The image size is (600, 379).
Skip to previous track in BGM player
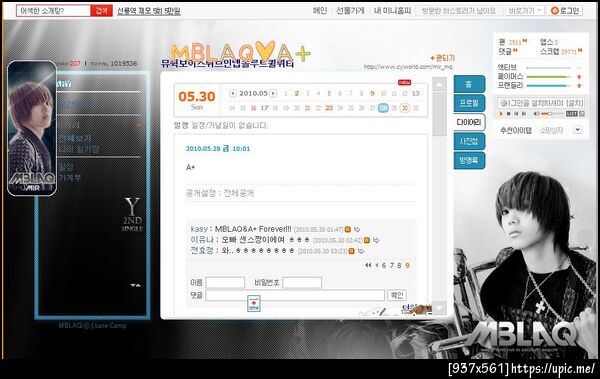click(x=516, y=114)
